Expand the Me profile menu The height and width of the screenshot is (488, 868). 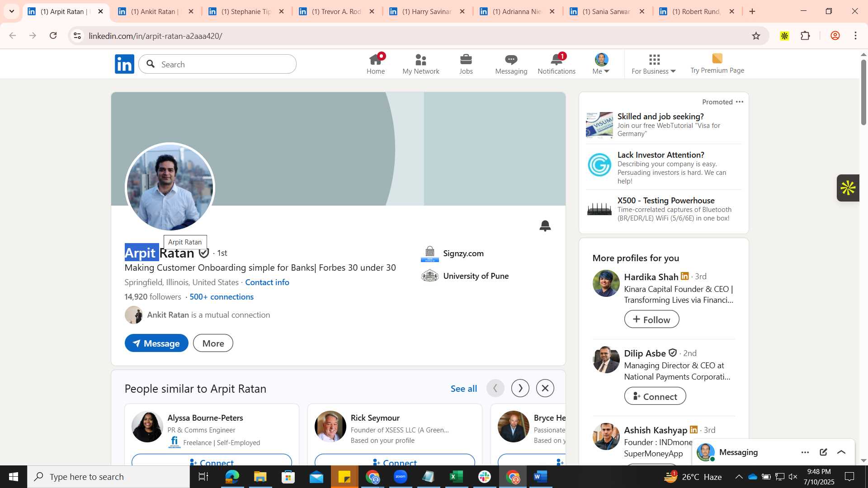pos(601,64)
